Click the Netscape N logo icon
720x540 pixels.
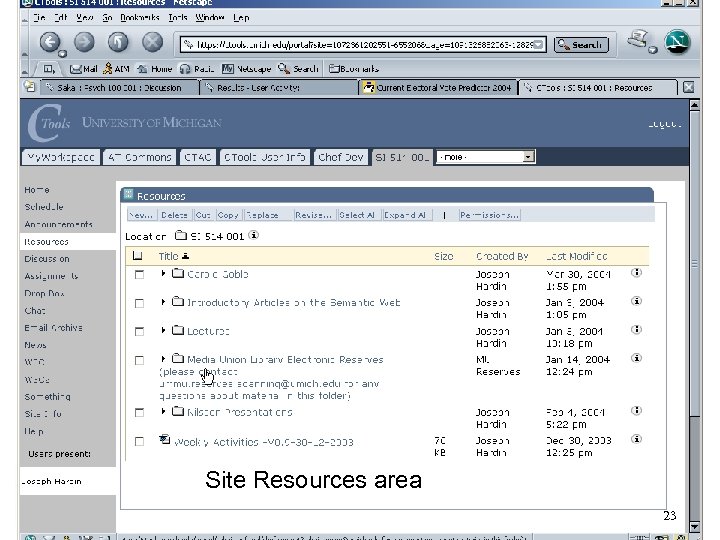click(678, 42)
